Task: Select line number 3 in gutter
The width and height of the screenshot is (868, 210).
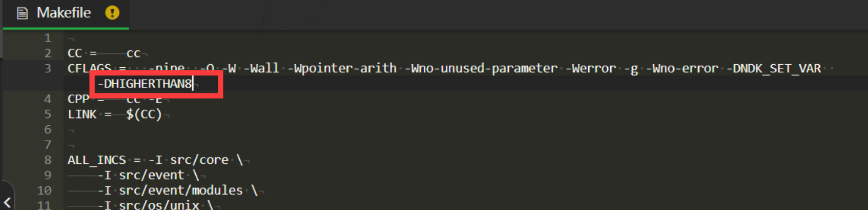Action: [48, 68]
